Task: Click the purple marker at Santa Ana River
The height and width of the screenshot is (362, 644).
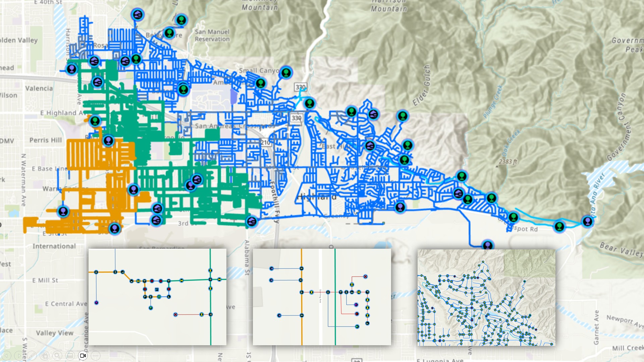Action: tap(587, 222)
